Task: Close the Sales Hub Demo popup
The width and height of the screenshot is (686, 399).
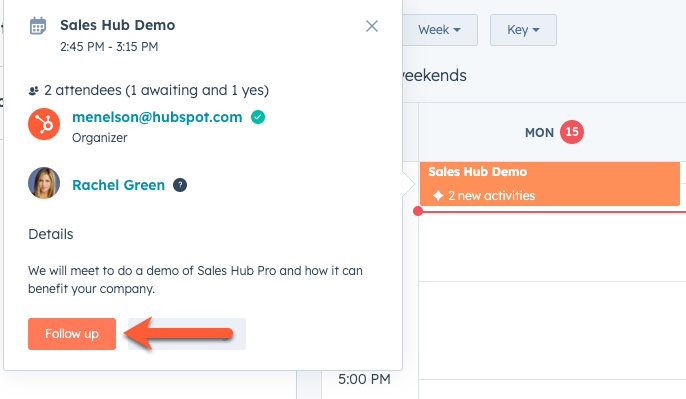Action: click(372, 26)
